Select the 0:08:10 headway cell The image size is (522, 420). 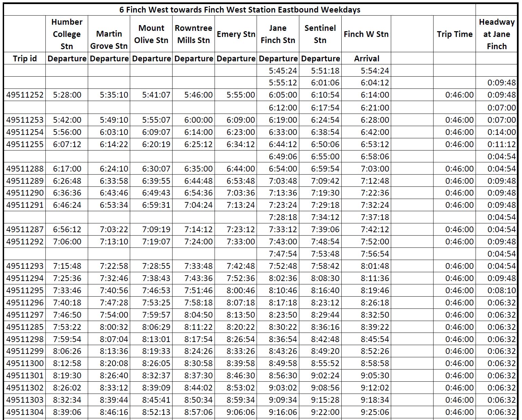click(x=501, y=291)
